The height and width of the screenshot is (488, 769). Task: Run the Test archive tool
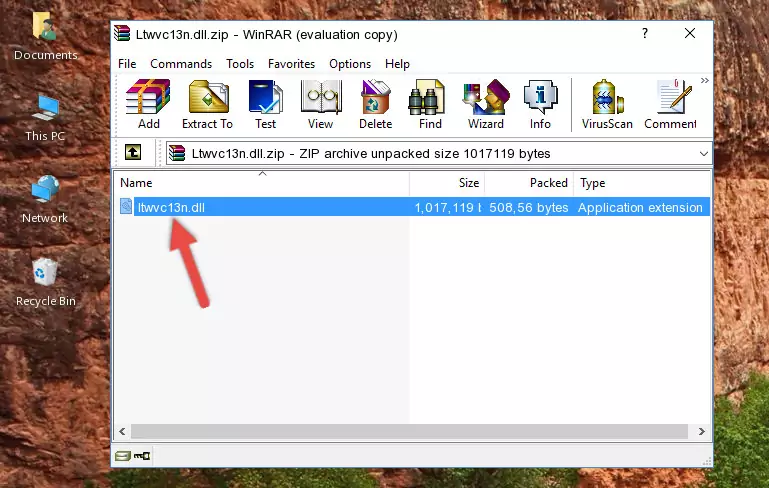pyautogui.click(x=265, y=104)
